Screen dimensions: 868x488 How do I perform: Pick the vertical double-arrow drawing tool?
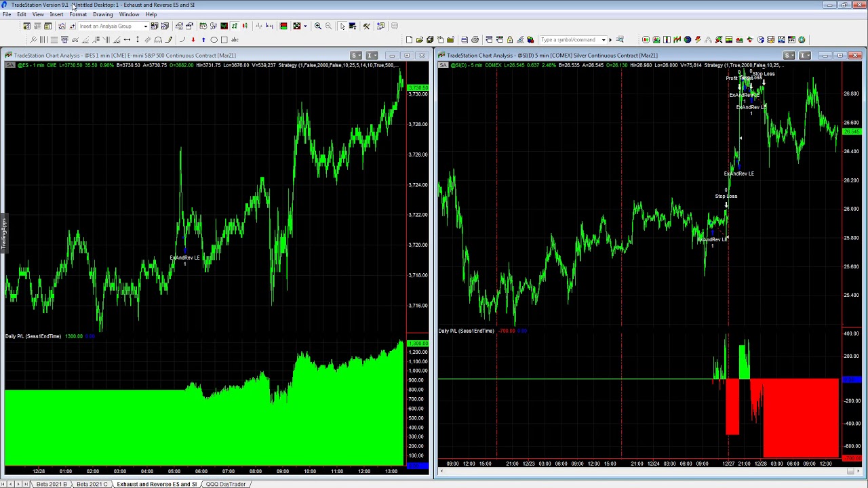click(x=137, y=39)
